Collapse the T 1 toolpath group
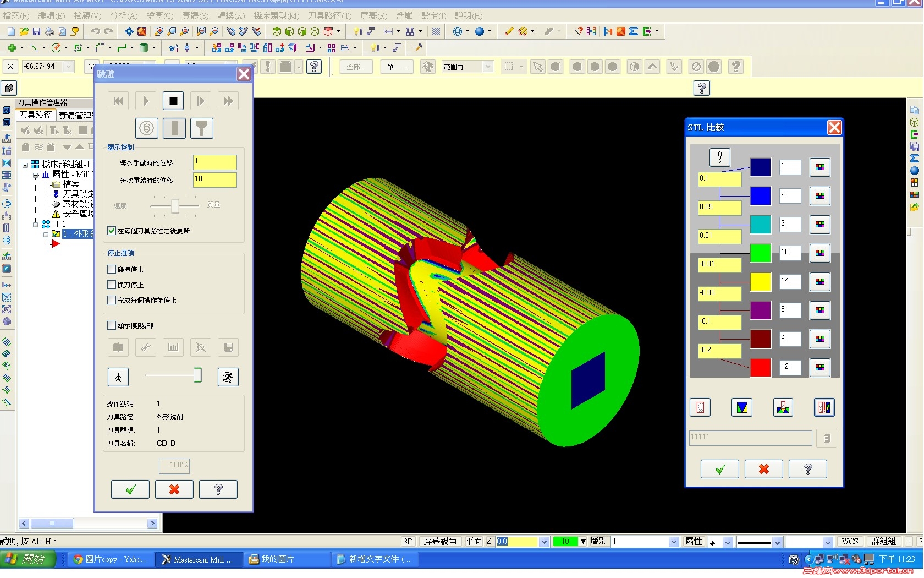The height and width of the screenshot is (578, 924). pos(36,225)
